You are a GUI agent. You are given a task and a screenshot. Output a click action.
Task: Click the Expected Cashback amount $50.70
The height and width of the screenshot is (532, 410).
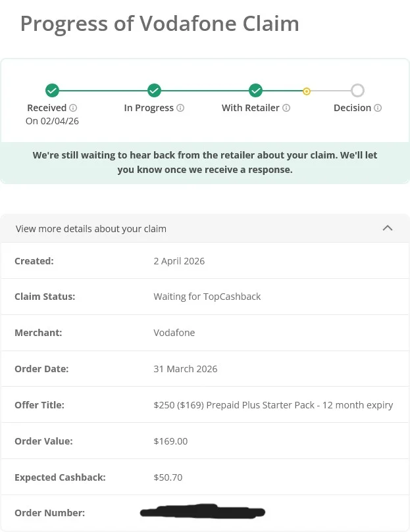point(168,477)
